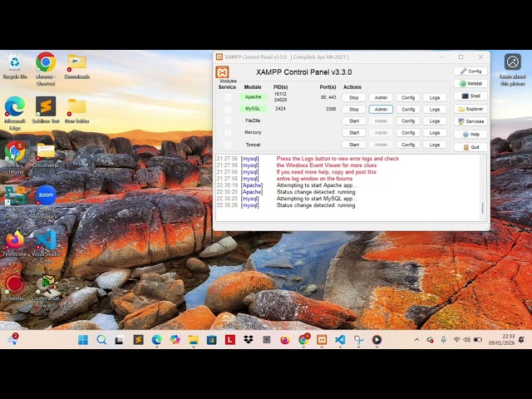Image resolution: width=532 pixels, height=399 pixels.
Task: Click the XAMPP Help button
Action: click(470, 134)
